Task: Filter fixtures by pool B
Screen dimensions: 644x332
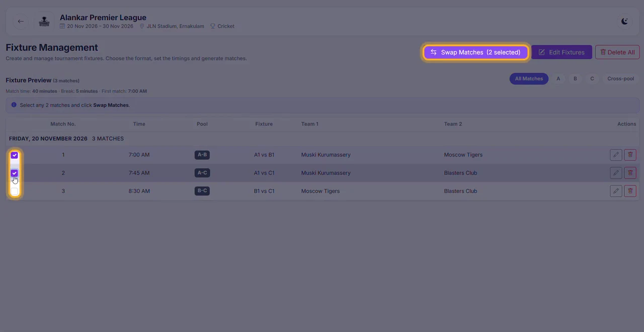Action: click(575, 78)
